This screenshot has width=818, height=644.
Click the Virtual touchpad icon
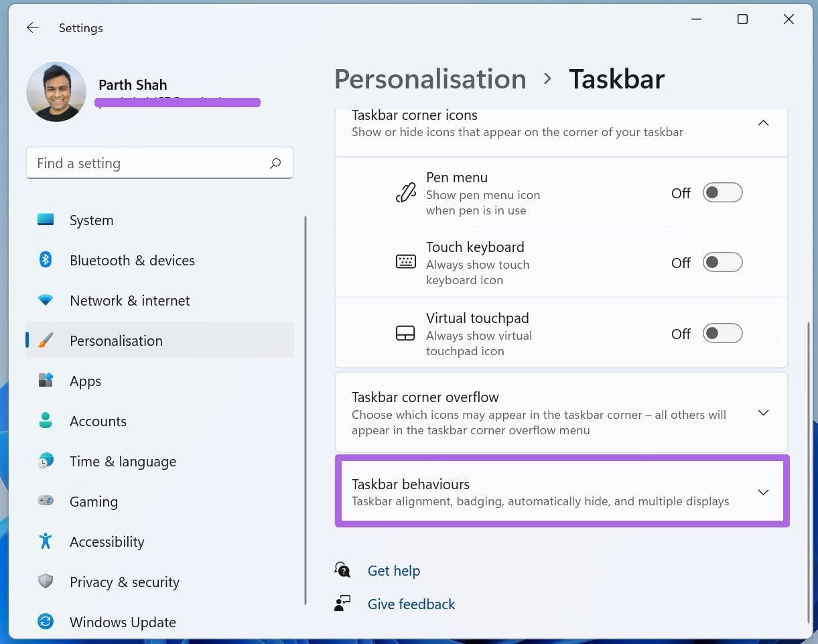(405, 333)
